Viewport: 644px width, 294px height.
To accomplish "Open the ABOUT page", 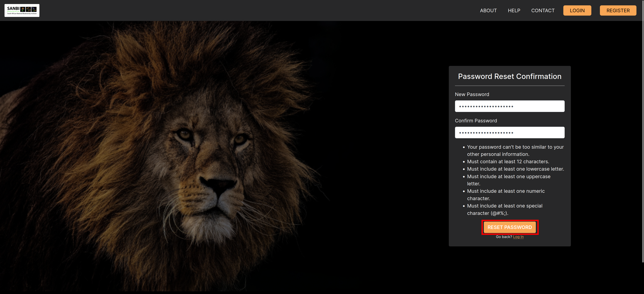I will point(488,11).
